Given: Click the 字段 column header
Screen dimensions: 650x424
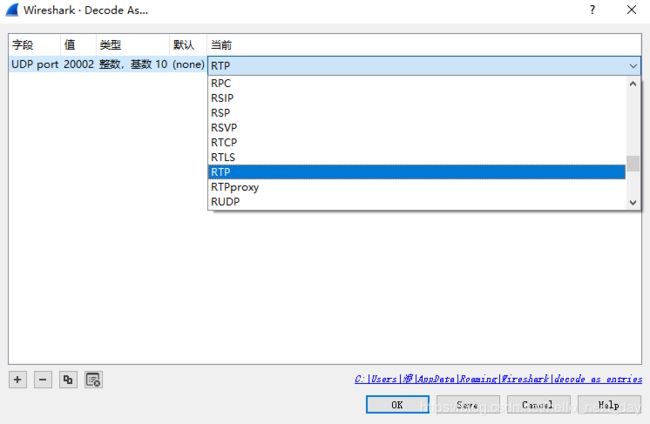Looking at the screenshot, I should [35, 45].
